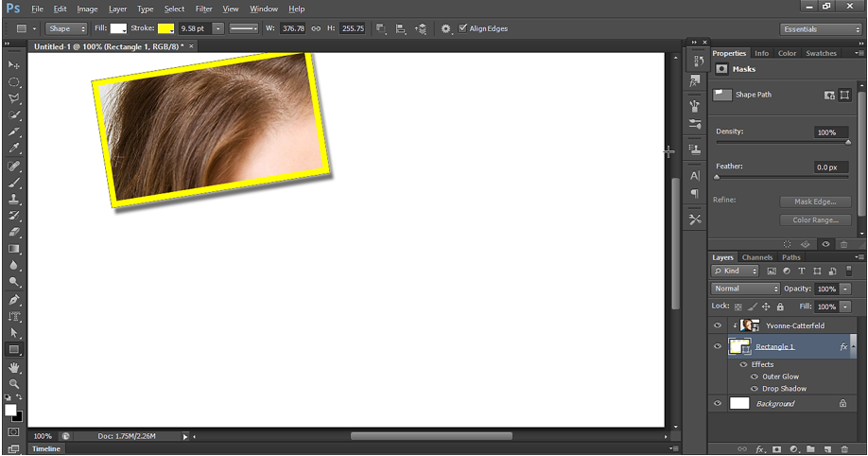Switch to the Paths tab
This screenshot has height=456, width=868.
791,257
